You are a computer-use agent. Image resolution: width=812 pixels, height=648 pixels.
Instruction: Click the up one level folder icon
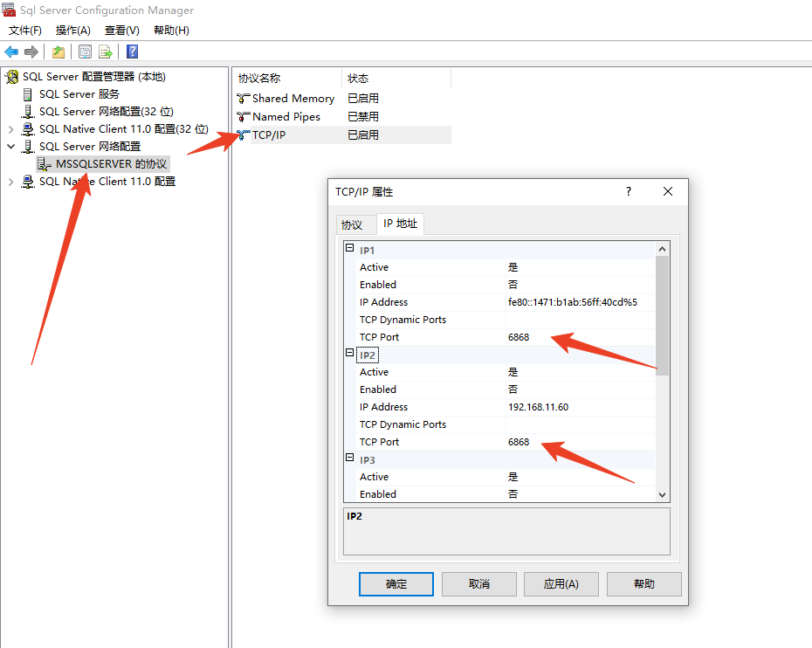pyautogui.click(x=58, y=52)
